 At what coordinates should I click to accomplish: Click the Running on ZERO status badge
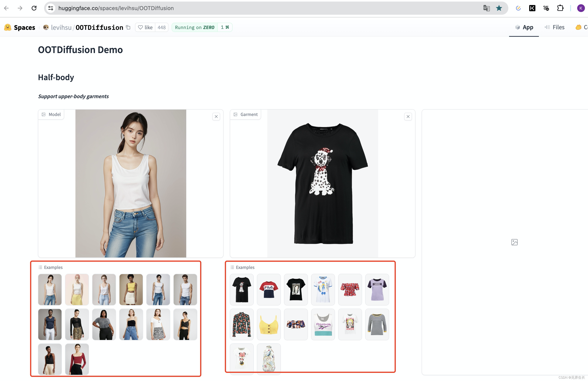pos(194,27)
